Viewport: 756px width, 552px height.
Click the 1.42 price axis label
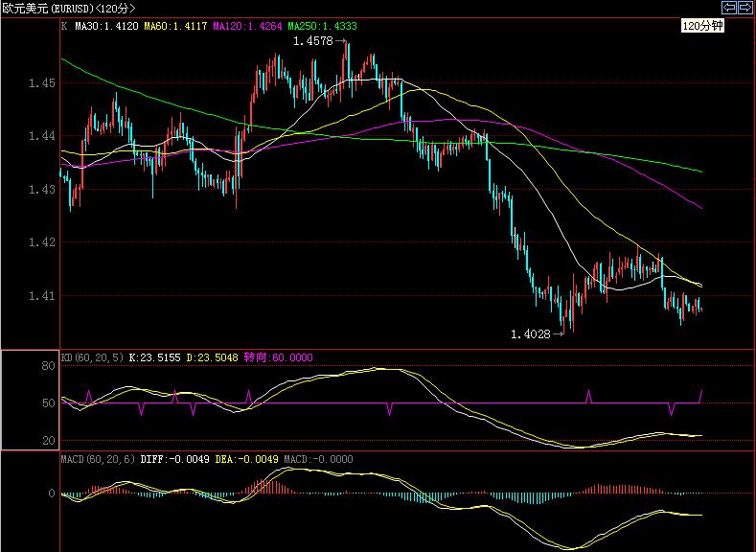coord(42,242)
